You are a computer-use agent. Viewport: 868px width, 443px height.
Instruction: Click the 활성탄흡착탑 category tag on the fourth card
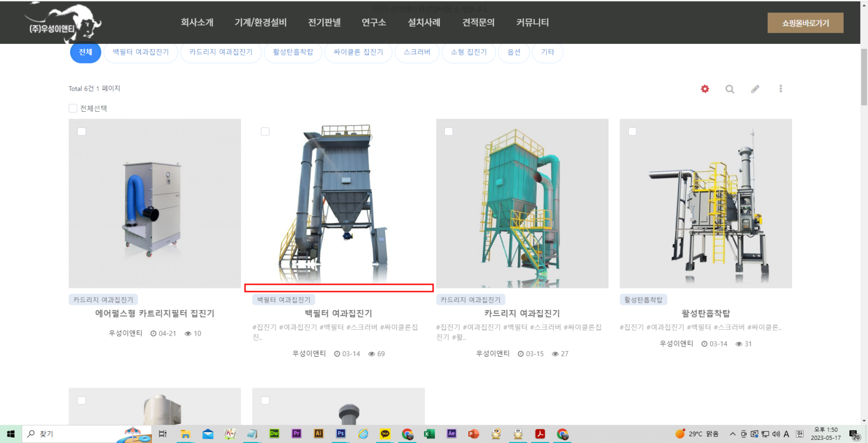(x=643, y=300)
